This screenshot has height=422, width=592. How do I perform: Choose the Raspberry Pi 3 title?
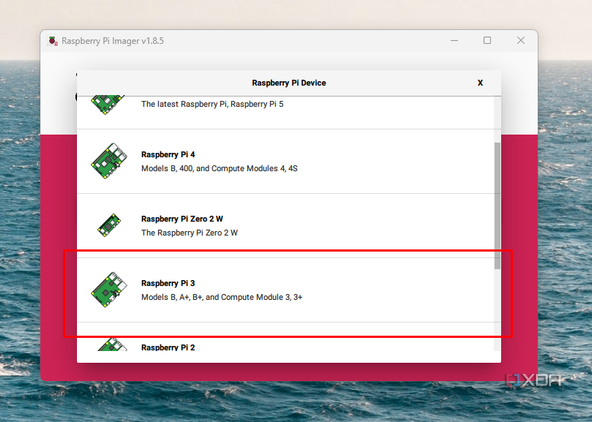point(168,283)
